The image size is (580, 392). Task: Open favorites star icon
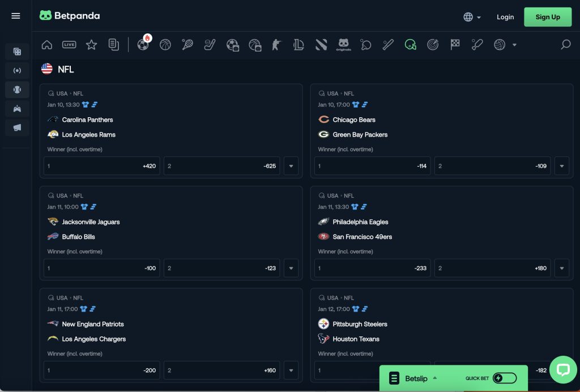91,45
